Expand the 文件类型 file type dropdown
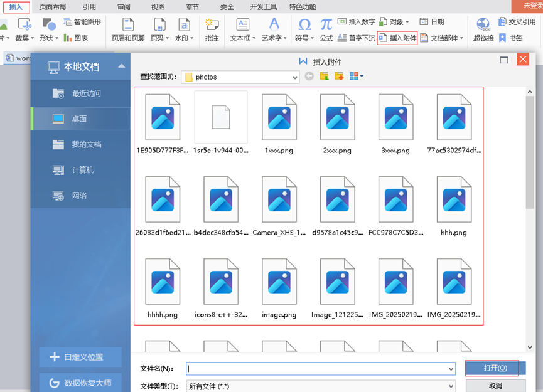The height and width of the screenshot is (392, 543). [450, 386]
